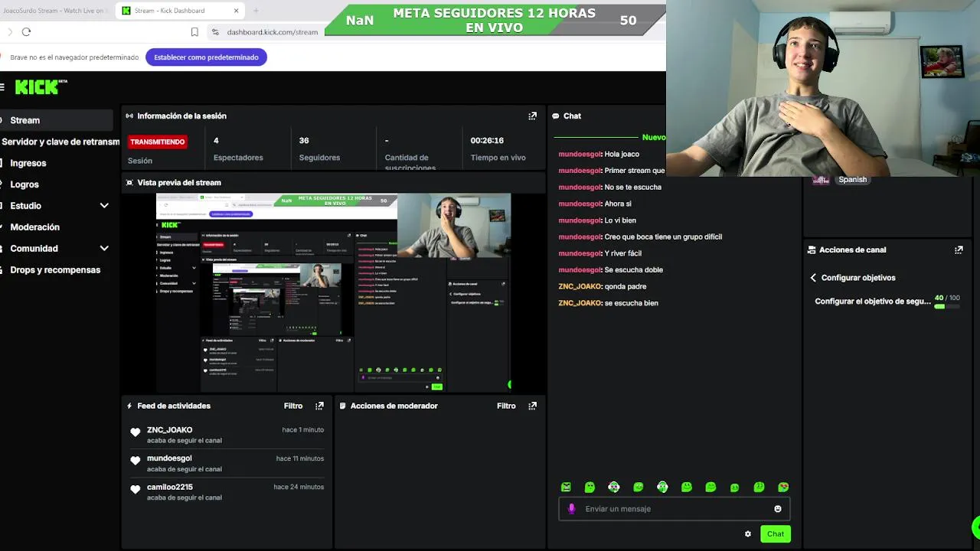Click the dashboard.kick.com/stream address bar
980x551 pixels.
pyautogui.click(x=272, y=32)
